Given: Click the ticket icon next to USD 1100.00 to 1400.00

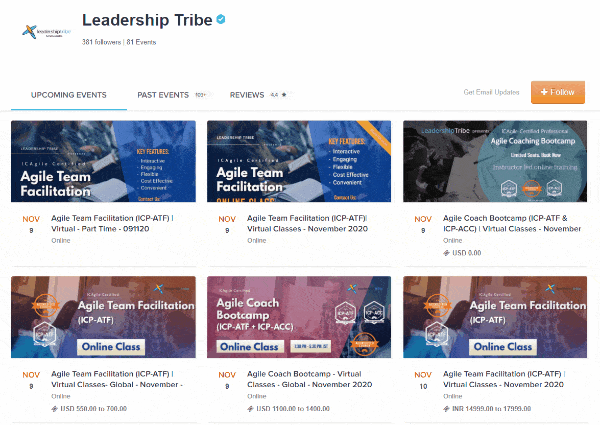Looking at the screenshot, I should pos(250,409).
